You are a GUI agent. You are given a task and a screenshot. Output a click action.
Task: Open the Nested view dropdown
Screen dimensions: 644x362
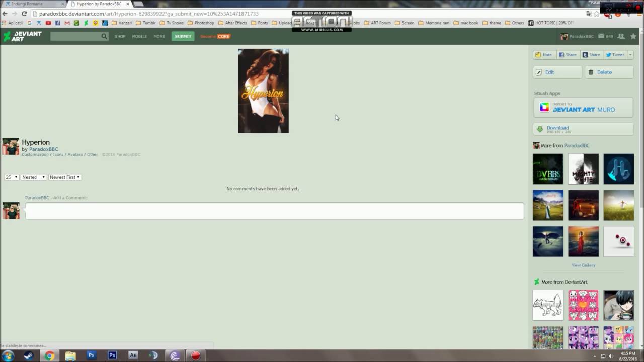point(34,177)
